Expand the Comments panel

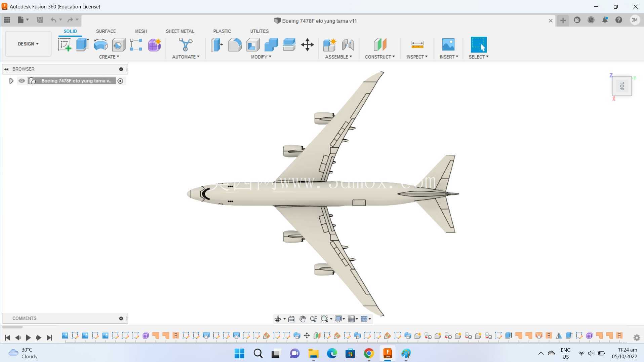coord(121,318)
